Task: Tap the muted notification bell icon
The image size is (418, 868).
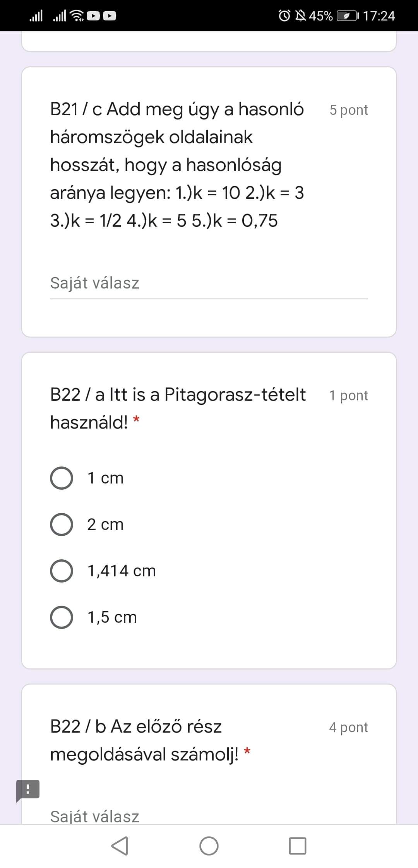Action: coord(300,16)
